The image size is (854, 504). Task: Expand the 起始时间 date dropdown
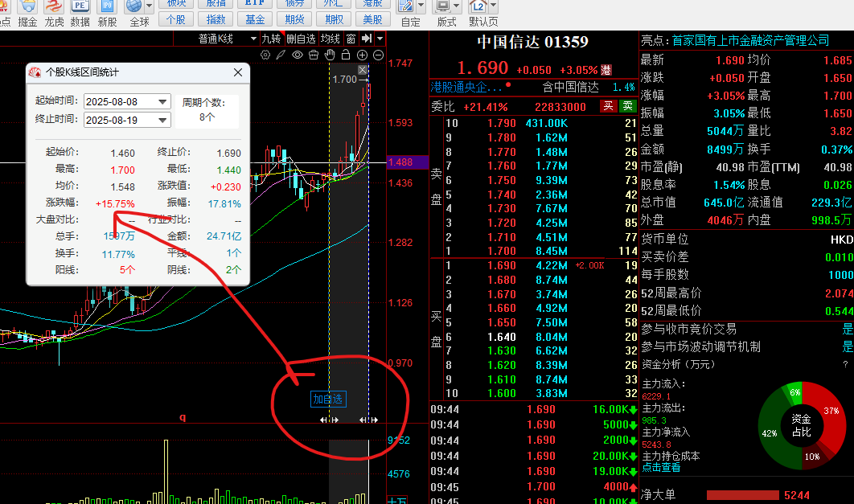[162, 102]
